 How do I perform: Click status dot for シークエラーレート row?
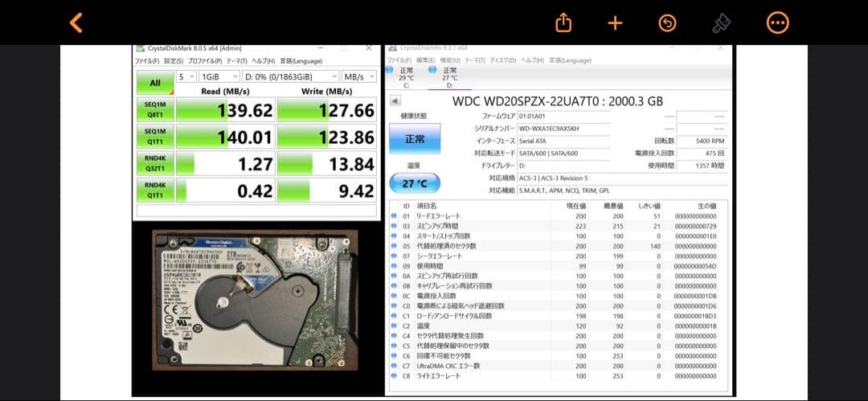tap(394, 256)
